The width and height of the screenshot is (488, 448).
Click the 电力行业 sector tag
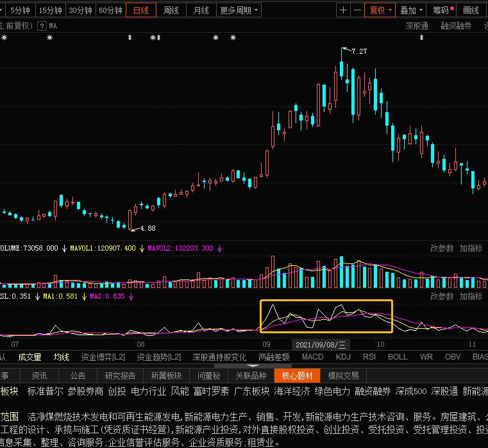click(x=149, y=391)
